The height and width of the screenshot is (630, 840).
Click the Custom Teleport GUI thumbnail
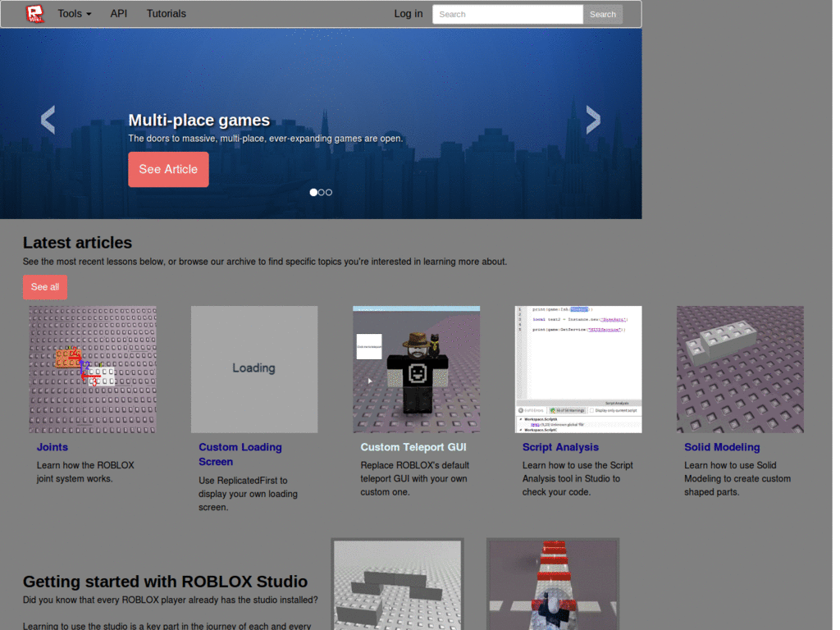pos(416,369)
